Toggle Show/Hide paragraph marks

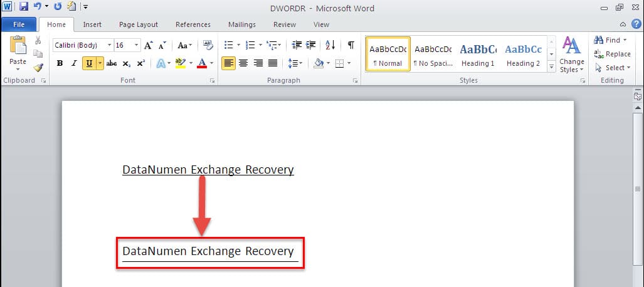coord(351,45)
